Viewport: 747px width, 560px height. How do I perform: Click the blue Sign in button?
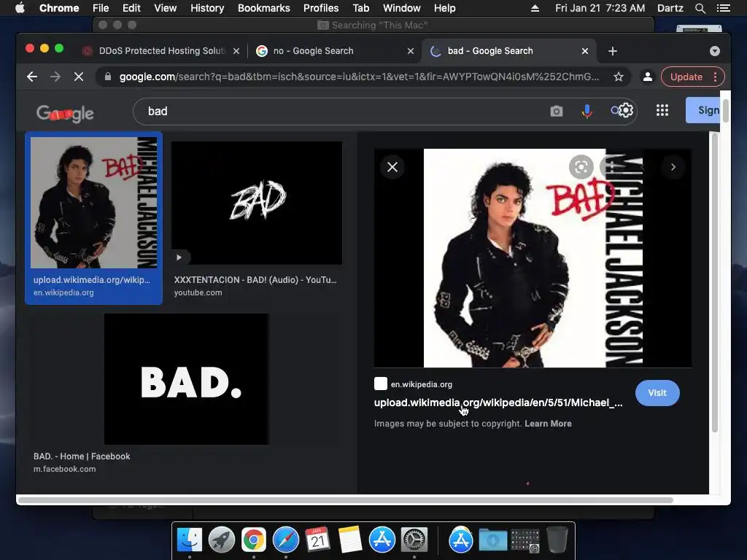(703, 110)
